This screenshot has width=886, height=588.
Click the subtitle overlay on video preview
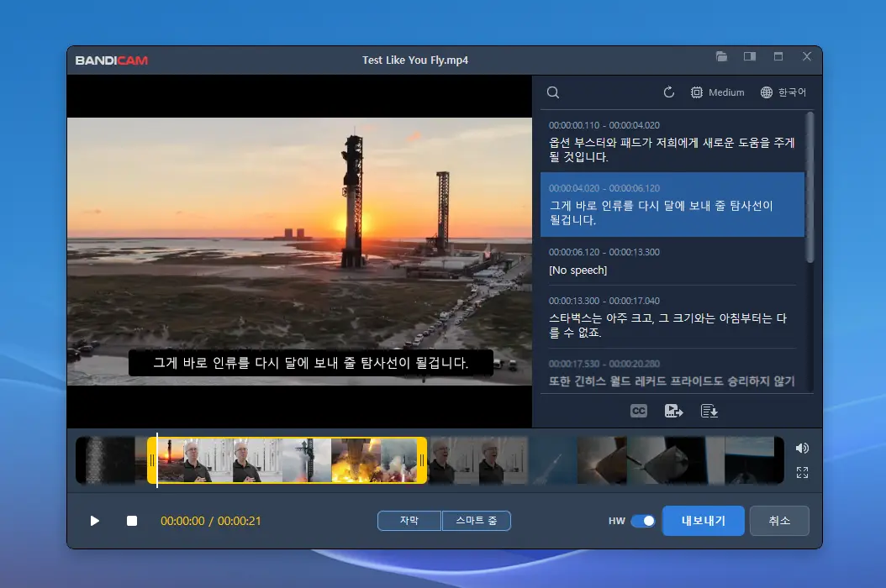click(311, 363)
